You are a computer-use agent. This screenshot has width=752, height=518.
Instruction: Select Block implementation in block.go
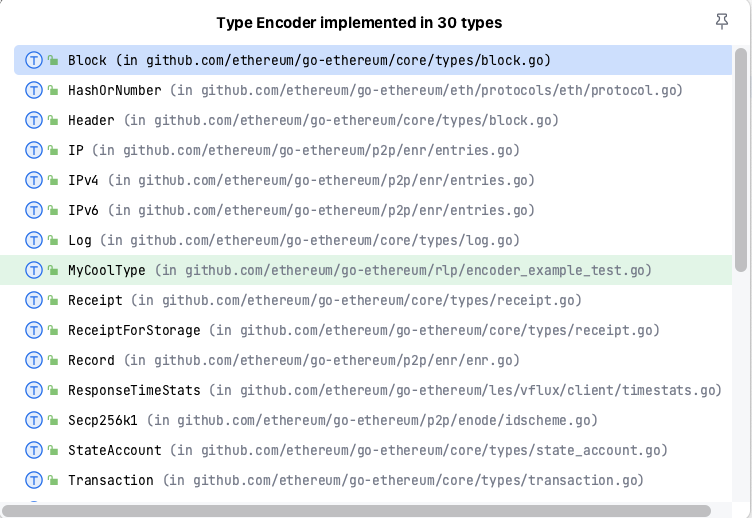tap(373, 60)
